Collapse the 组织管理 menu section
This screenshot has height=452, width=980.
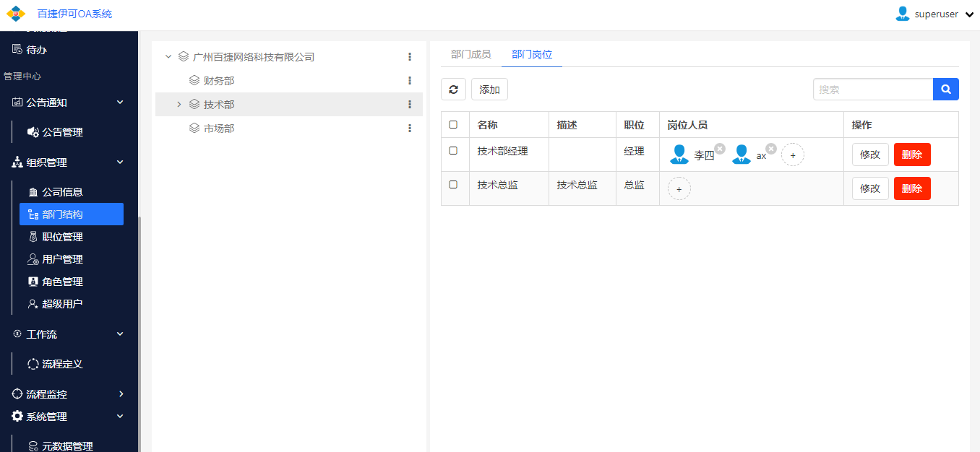(x=120, y=162)
